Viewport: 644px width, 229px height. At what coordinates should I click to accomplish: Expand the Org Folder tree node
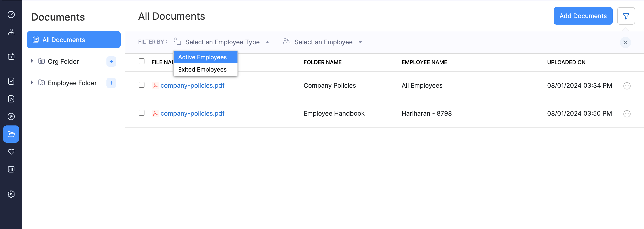32,61
